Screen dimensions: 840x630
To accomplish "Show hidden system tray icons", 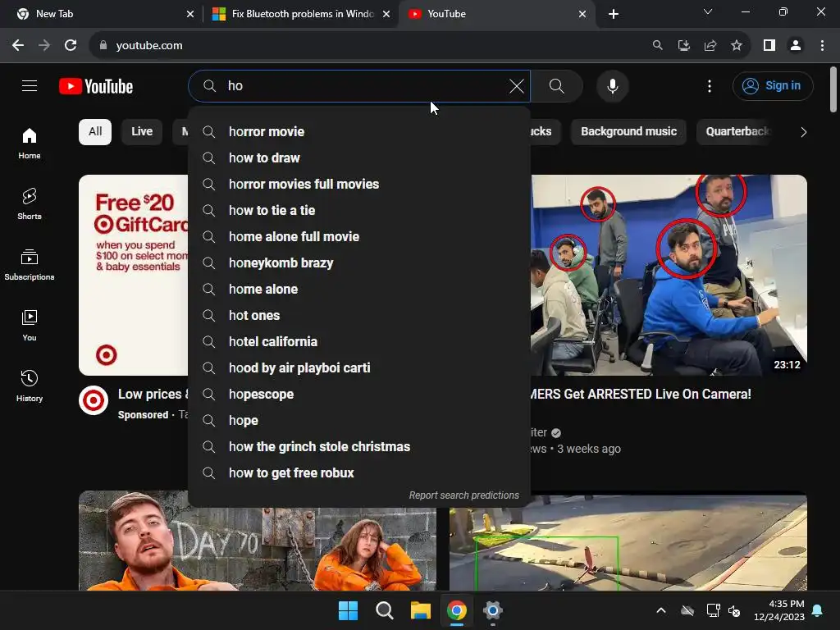I will point(661,610).
